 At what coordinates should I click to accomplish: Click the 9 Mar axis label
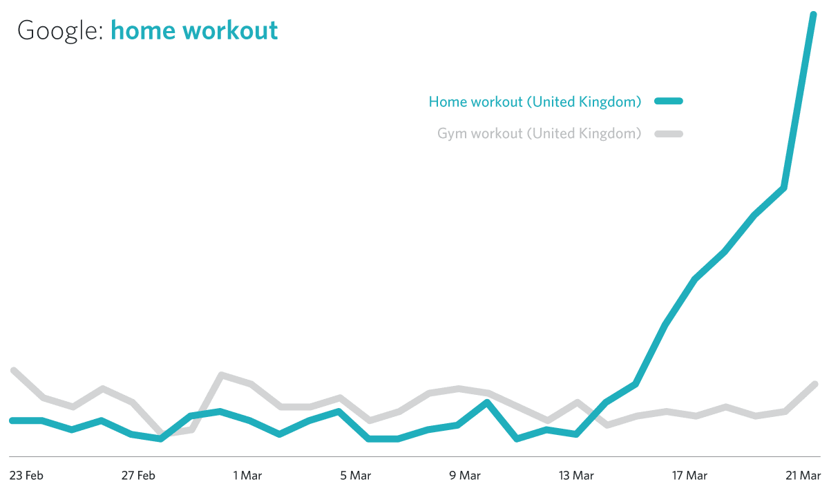(x=465, y=476)
